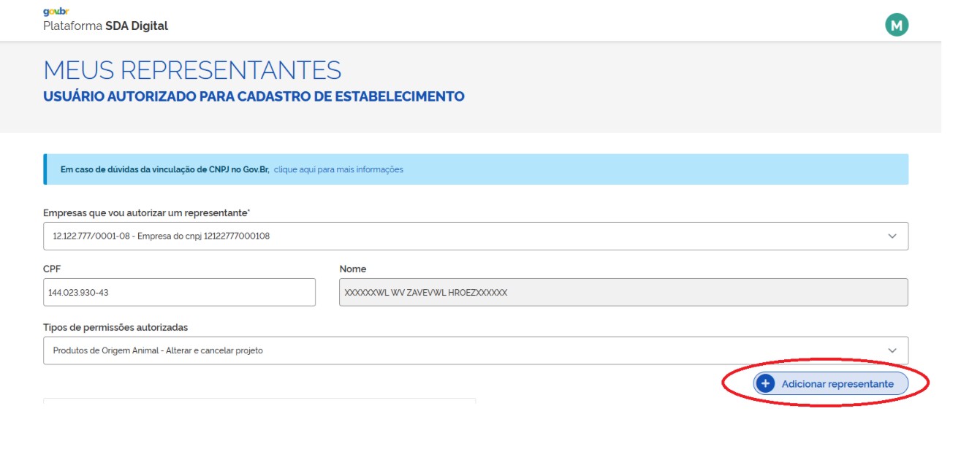Click the "Empresas que vou autorizar" label
The width and height of the screenshot is (980, 476).
coord(146,212)
